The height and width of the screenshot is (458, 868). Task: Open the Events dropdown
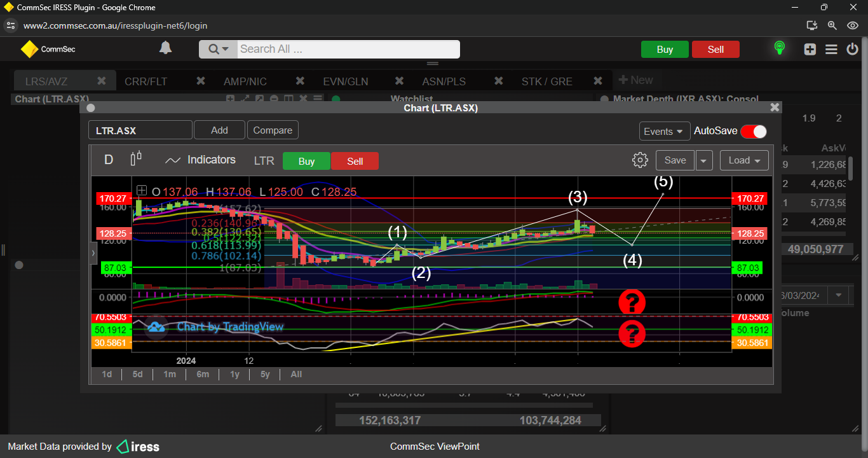665,131
